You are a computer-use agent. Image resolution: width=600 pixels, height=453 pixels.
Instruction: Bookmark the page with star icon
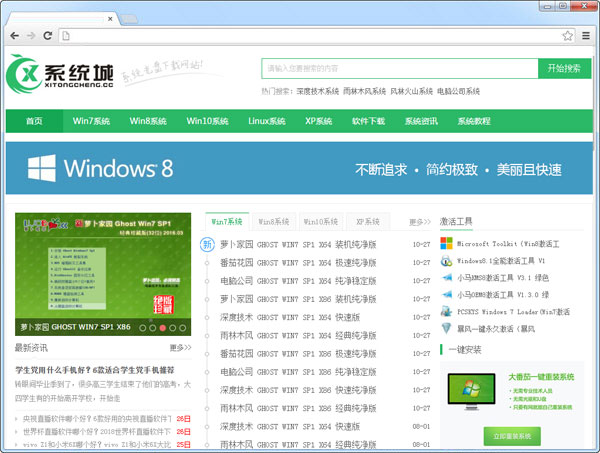567,36
